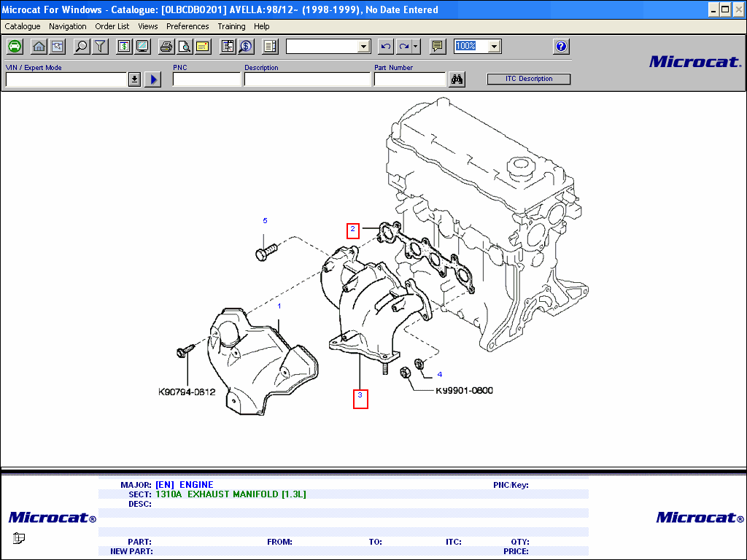Click the parts list book icon

[228, 46]
